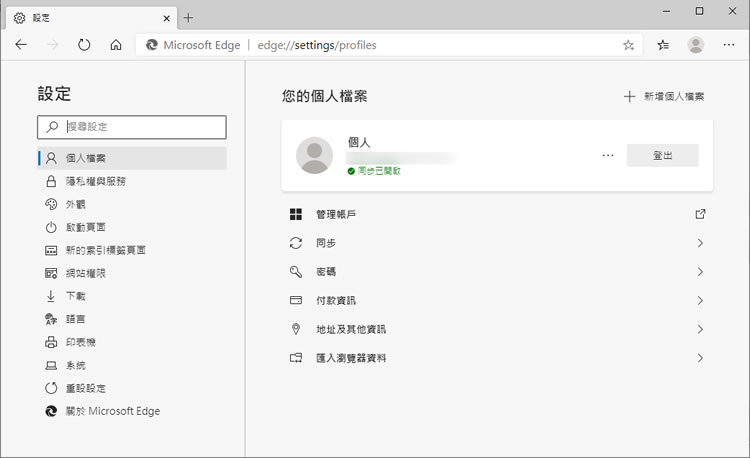Open 關於 Microsoft Edge
This screenshot has width=750, height=458.
pos(132,411)
